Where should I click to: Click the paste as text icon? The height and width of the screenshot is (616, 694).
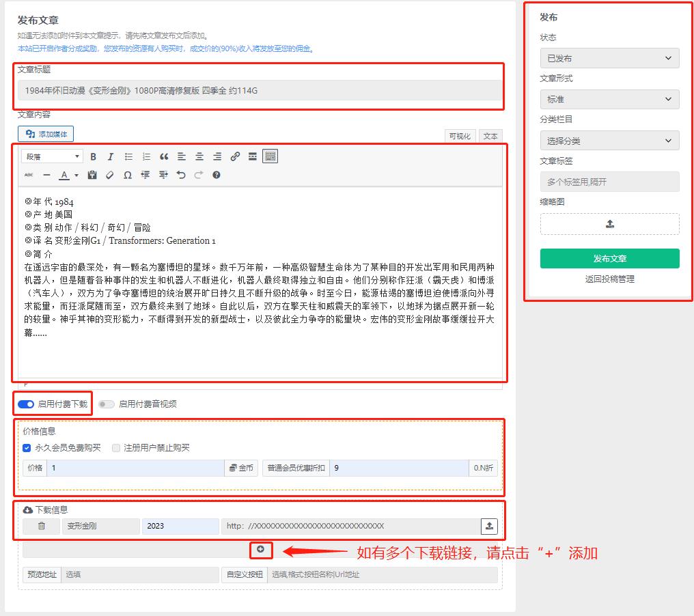92,176
